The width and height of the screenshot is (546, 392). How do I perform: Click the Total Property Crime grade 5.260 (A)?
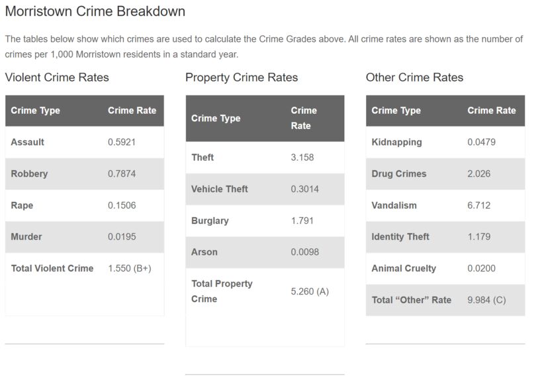coord(310,291)
